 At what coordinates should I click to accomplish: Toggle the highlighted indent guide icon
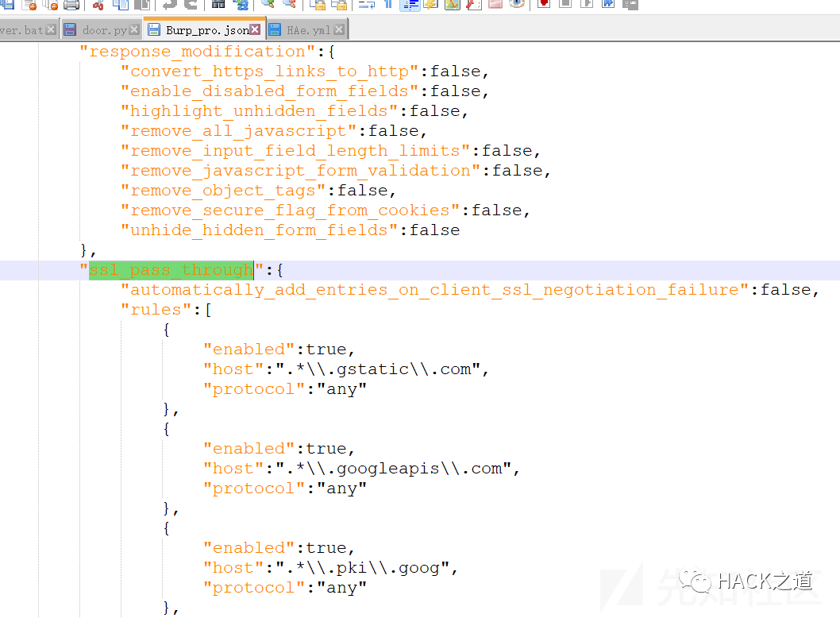pos(410,5)
